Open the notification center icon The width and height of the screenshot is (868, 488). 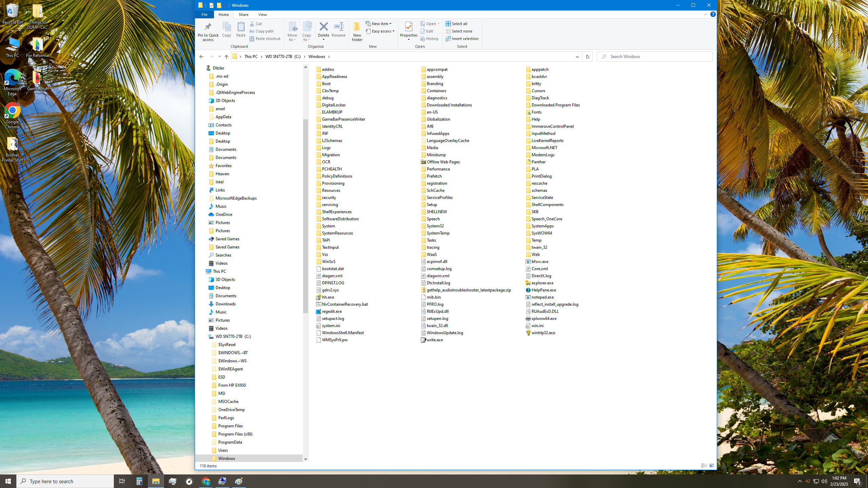point(857,481)
